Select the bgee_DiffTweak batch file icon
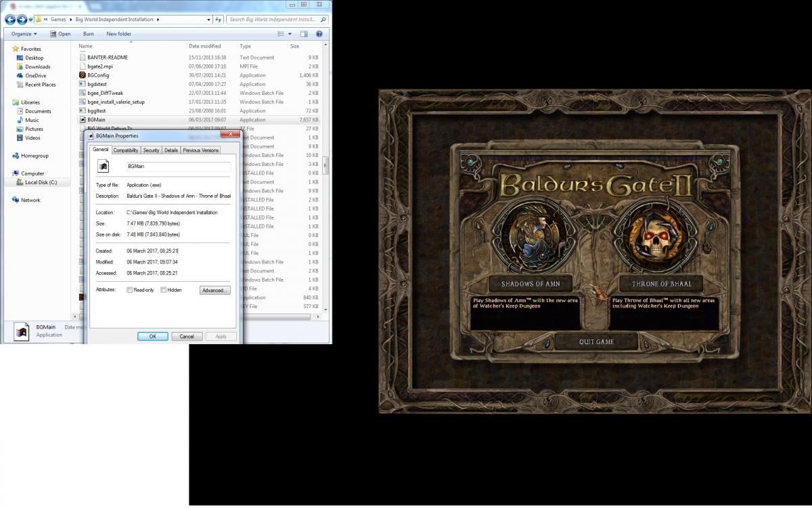Image resolution: width=812 pixels, height=508 pixels. point(83,93)
